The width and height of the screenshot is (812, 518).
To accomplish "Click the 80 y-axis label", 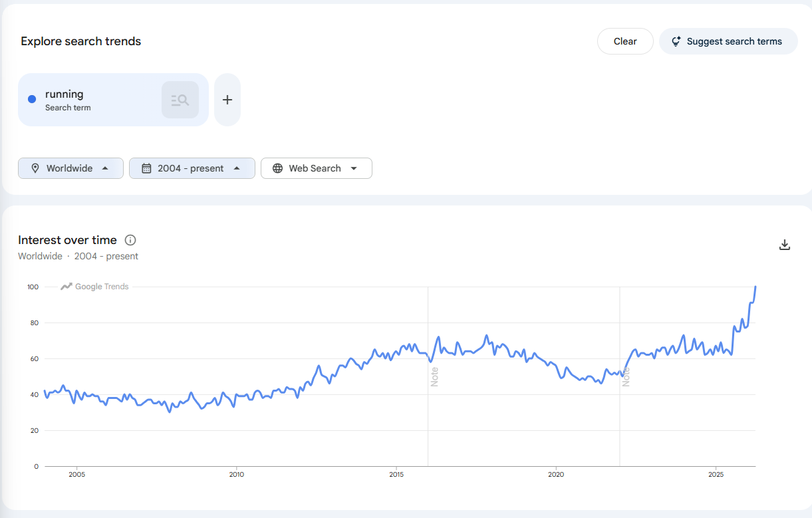I will coord(35,323).
